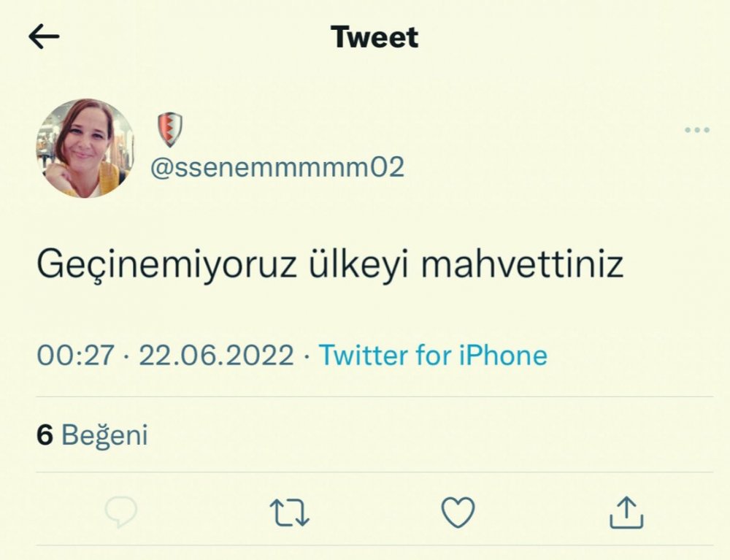
Task: Open the user's profile picture
Action: click(85, 149)
